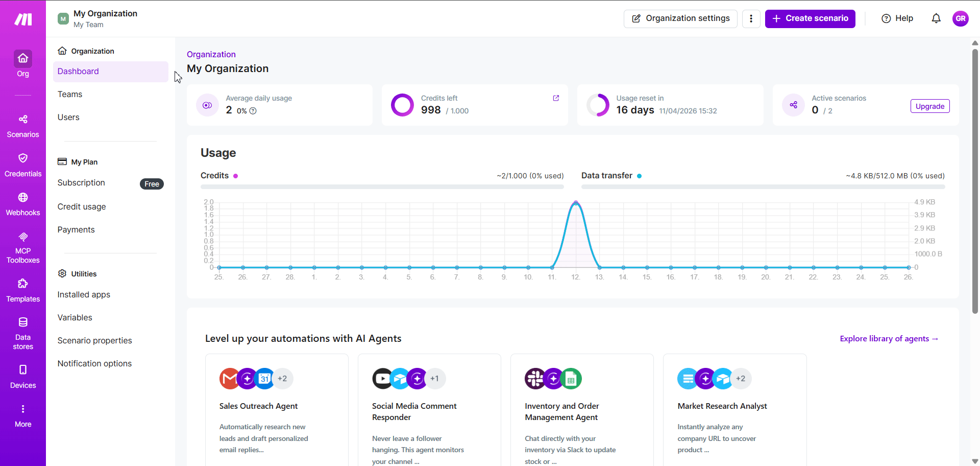The height and width of the screenshot is (466, 980).
Task: Click the average daily usage info icon
Action: coord(253,111)
